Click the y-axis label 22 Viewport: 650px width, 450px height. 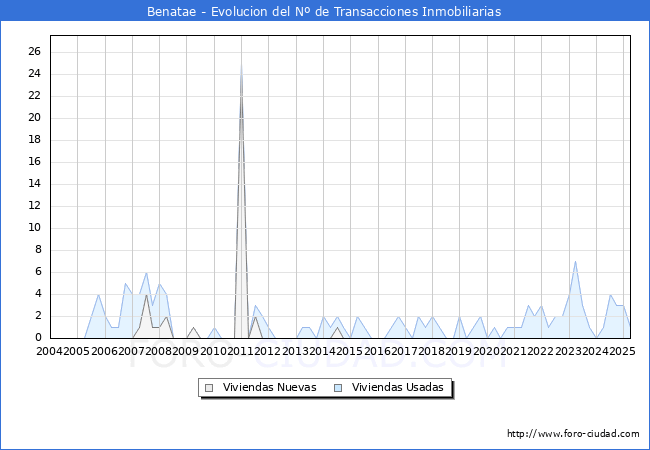(35, 95)
